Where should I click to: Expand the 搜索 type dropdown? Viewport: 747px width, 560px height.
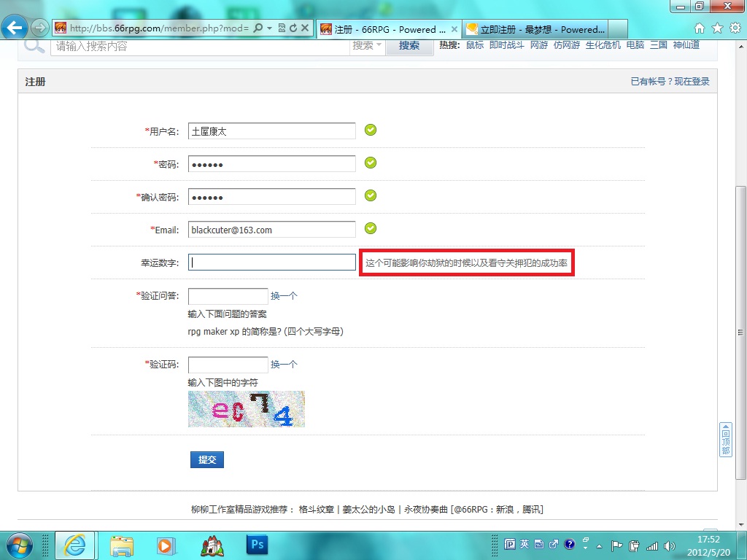pos(367,46)
